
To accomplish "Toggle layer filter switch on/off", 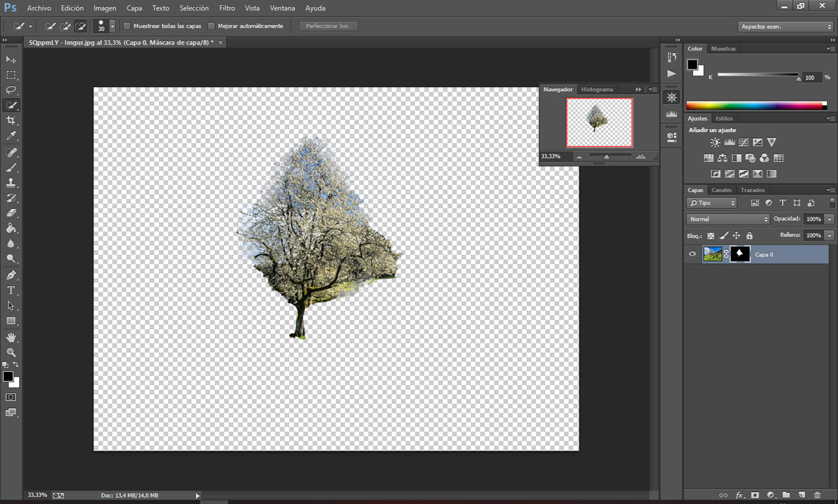I will [x=832, y=202].
